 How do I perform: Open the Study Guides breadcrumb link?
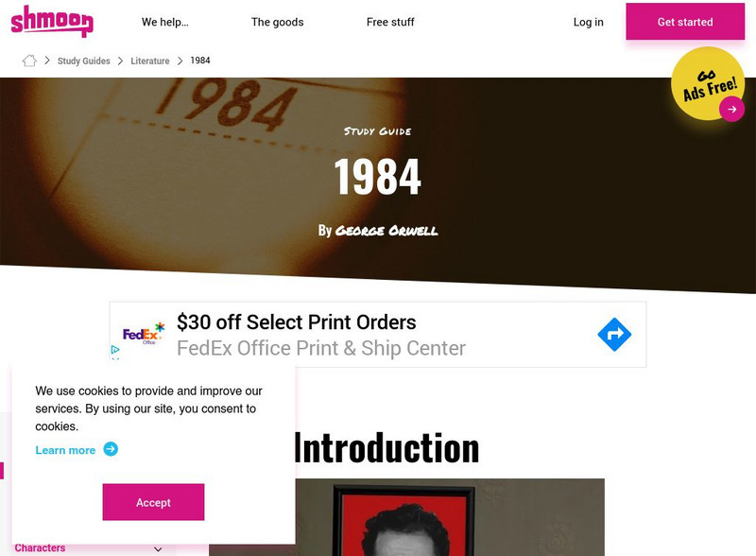click(x=84, y=60)
